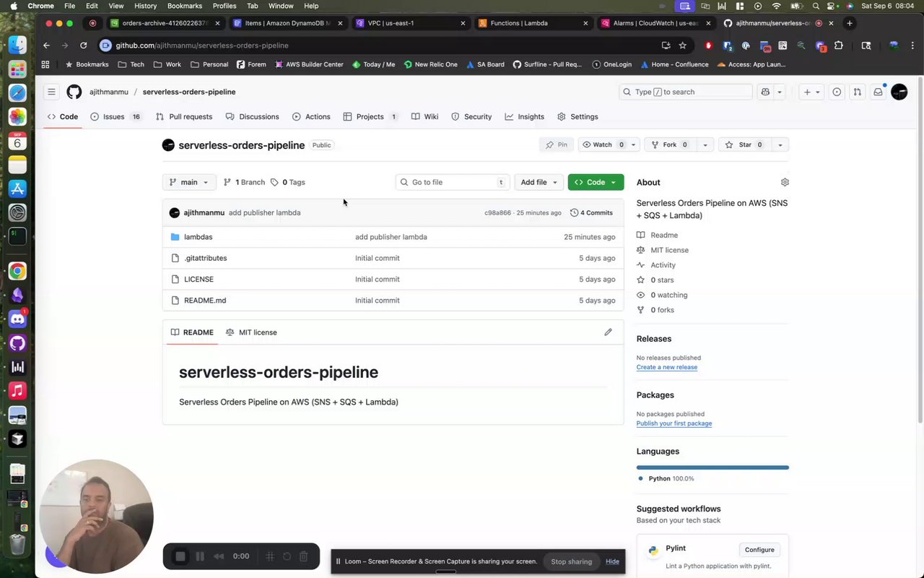This screenshot has height=578, width=924.
Task: Expand the Fork dropdown arrow
Action: point(705,144)
